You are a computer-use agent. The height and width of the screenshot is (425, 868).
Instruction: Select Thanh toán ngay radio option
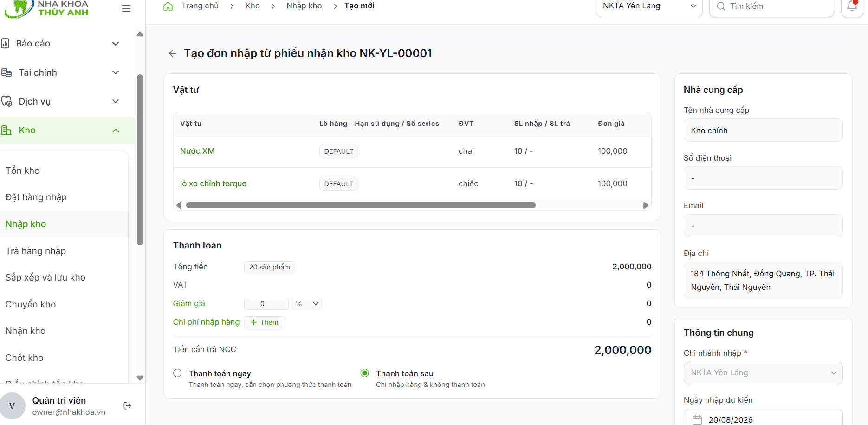[177, 373]
